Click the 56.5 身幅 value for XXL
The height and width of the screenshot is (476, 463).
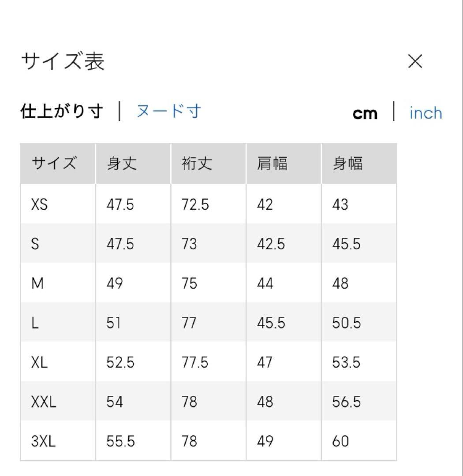pos(346,402)
